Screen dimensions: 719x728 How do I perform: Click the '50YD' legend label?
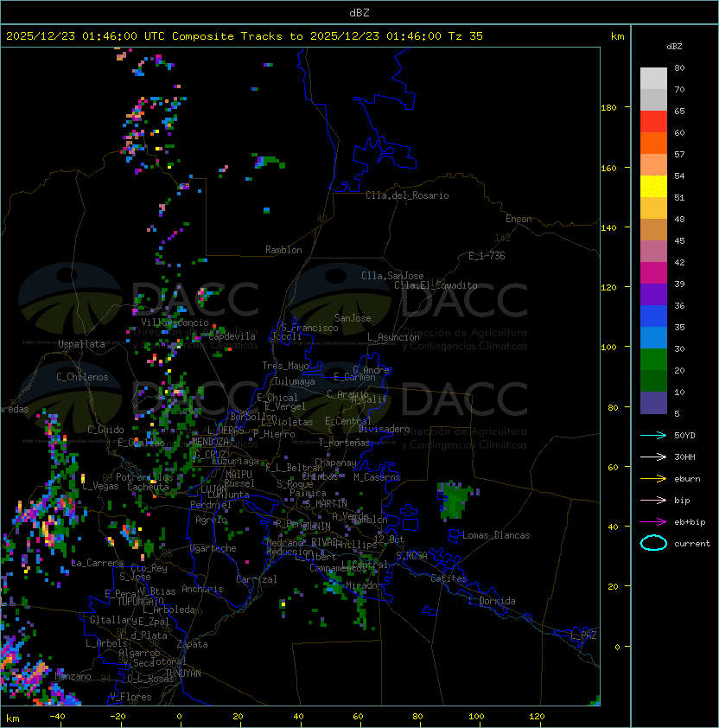(x=684, y=435)
